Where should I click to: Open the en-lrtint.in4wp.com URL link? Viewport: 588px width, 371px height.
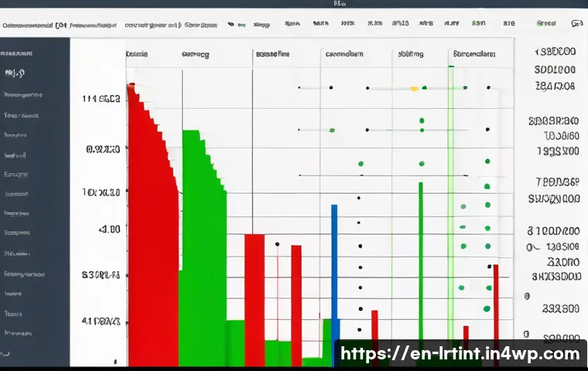tap(460, 355)
